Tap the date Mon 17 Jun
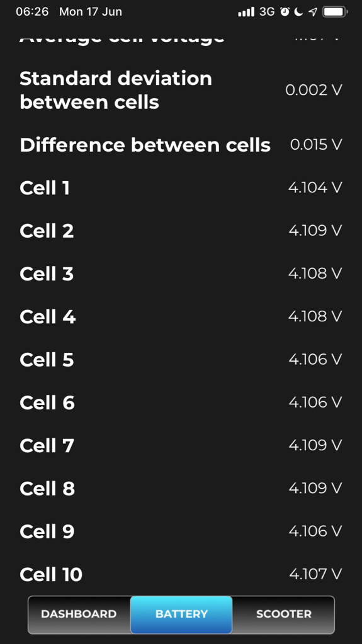 pyautogui.click(x=91, y=11)
